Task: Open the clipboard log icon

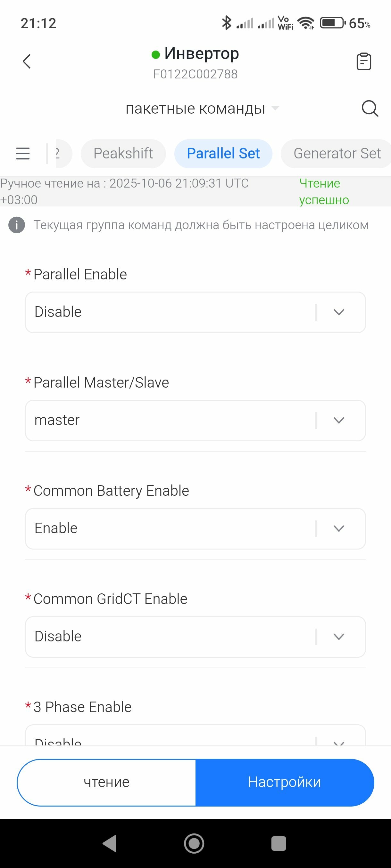Action: coord(364,62)
